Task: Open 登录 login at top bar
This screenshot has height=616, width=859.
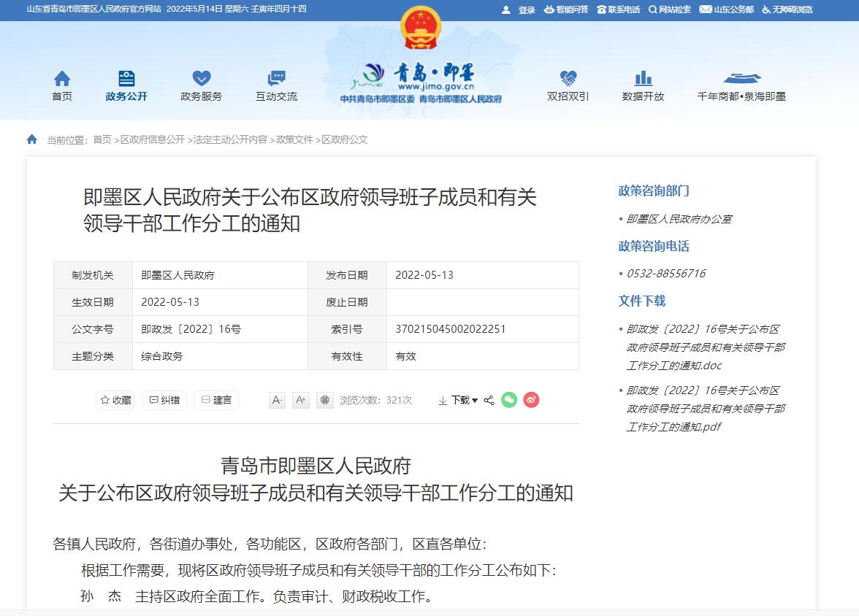Action: point(519,9)
